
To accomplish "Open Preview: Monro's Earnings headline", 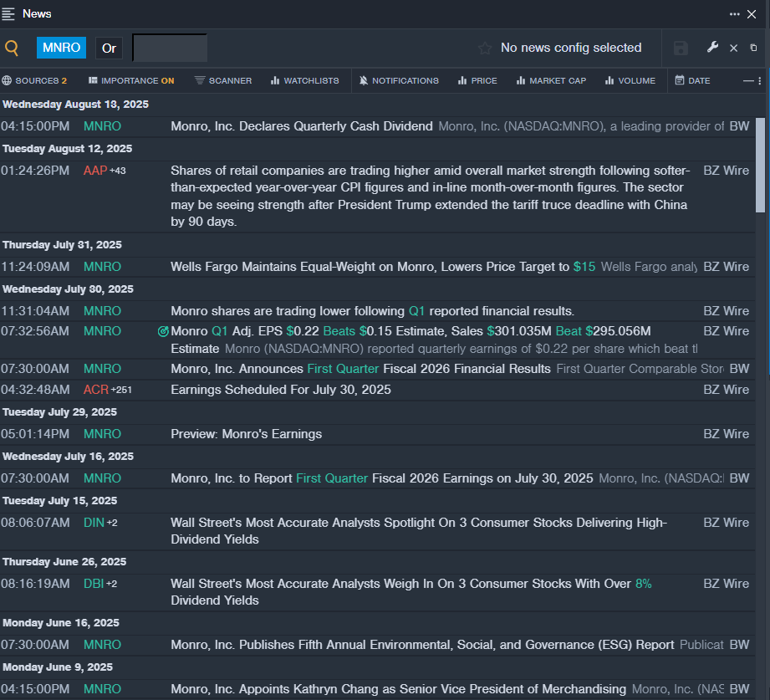I will [x=246, y=434].
